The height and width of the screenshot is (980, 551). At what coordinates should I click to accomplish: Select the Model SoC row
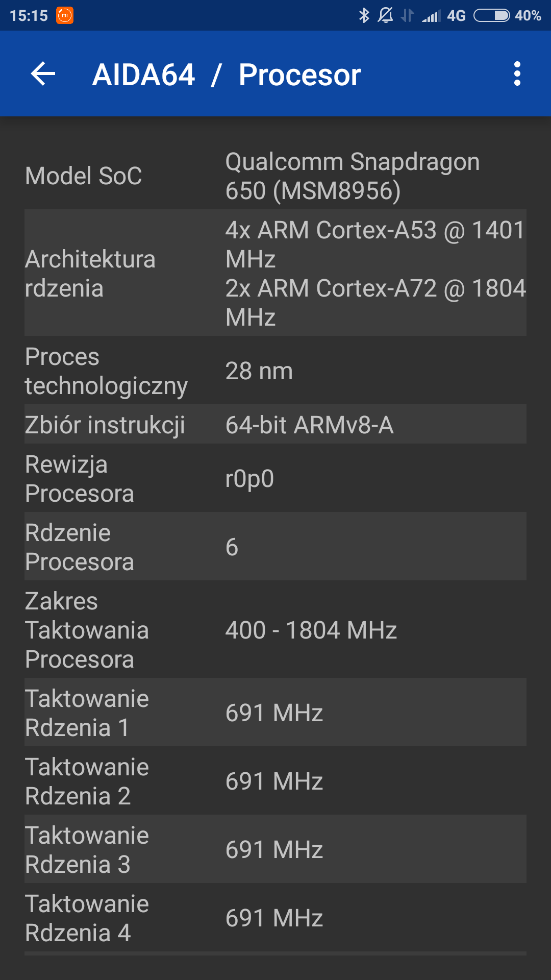click(275, 176)
